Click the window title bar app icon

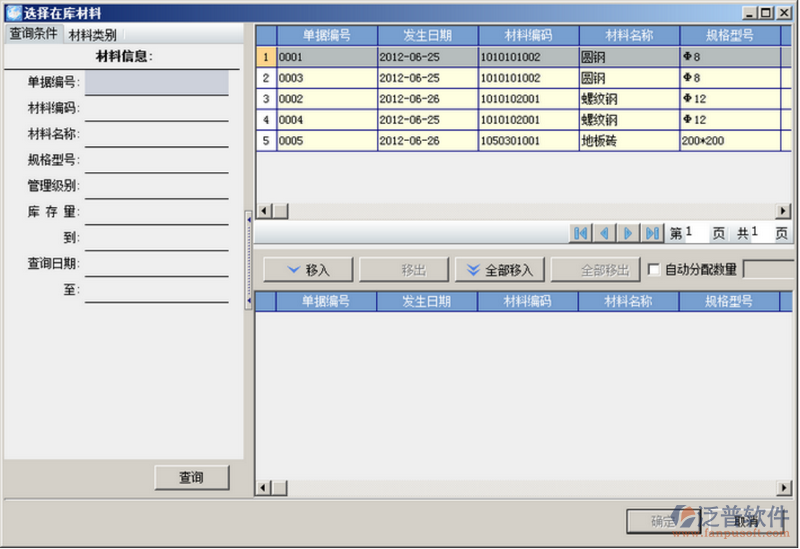tap(13, 12)
